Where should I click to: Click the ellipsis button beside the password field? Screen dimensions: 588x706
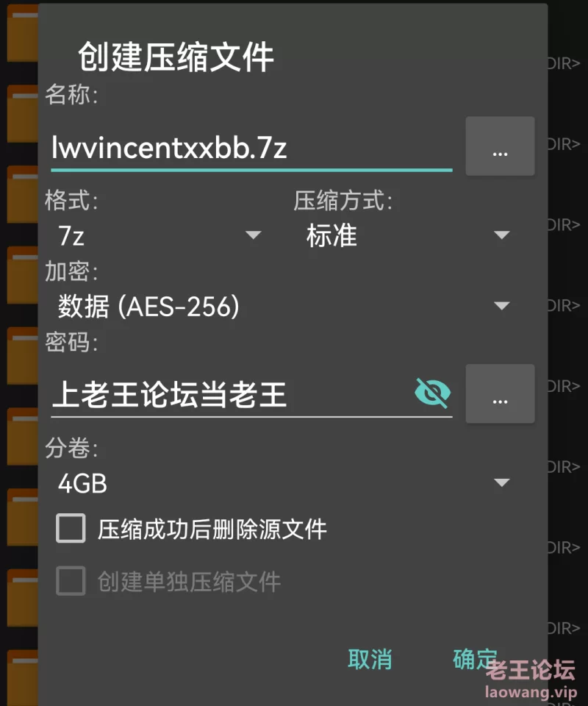tap(500, 393)
